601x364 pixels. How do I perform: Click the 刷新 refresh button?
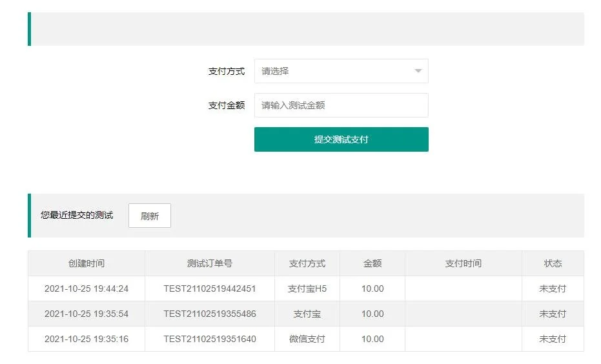pos(150,216)
